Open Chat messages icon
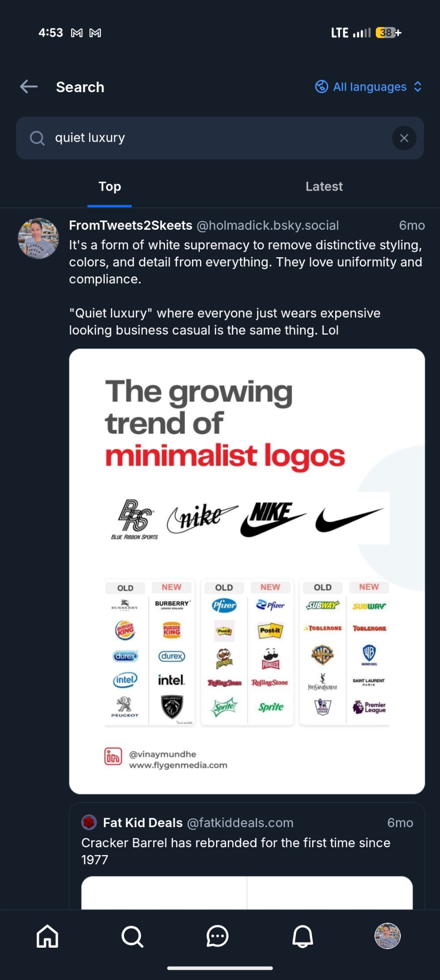The width and height of the screenshot is (440, 980). click(x=218, y=936)
